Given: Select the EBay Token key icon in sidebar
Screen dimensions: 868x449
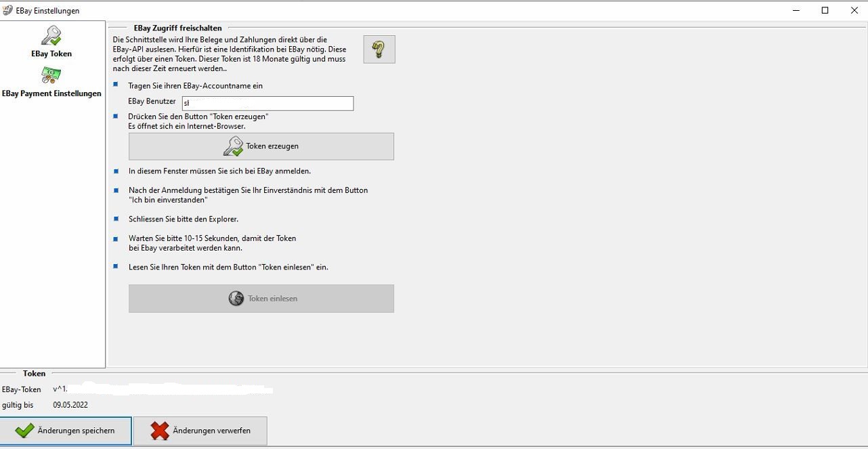Looking at the screenshot, I should coord(51,36).
